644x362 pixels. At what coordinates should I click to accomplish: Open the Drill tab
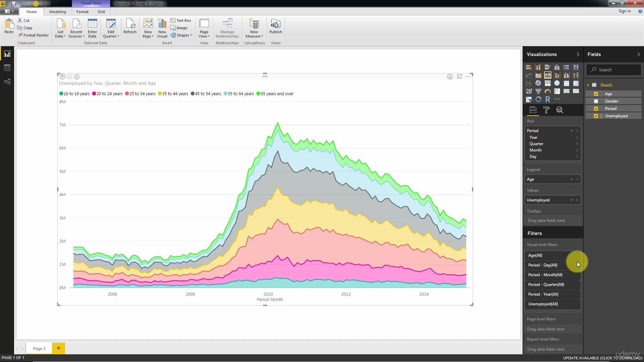pyautogui.click(x=101, y=11)
